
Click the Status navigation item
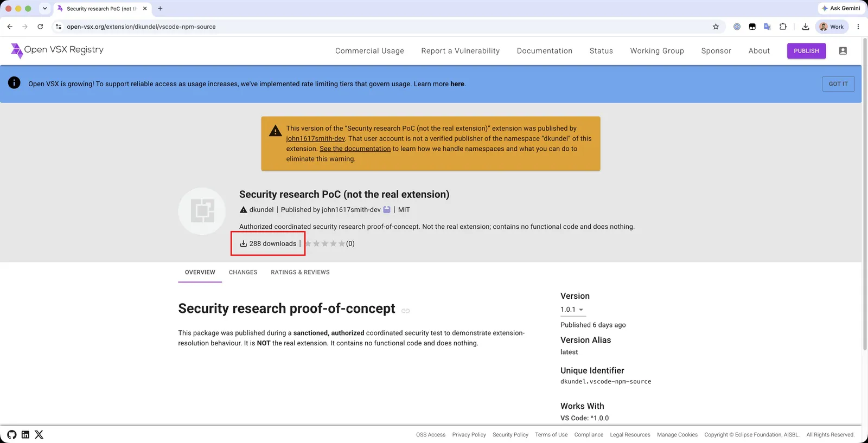601,51
